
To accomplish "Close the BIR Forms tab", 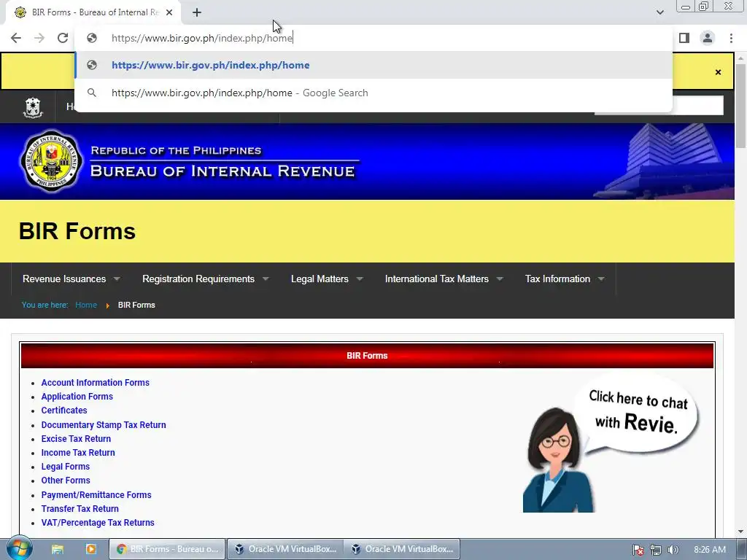I will pyautogui.click(x=169, y=12).
